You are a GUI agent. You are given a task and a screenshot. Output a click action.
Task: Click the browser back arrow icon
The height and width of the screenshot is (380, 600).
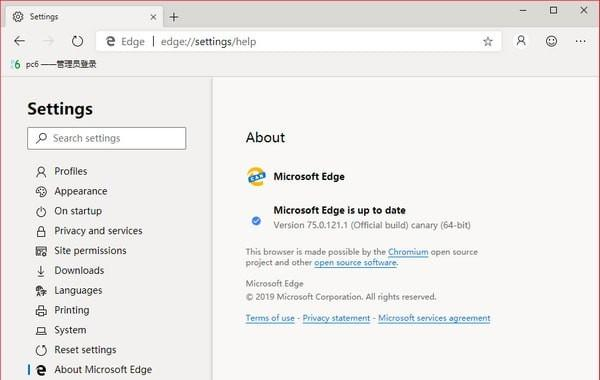pos(20,41)
